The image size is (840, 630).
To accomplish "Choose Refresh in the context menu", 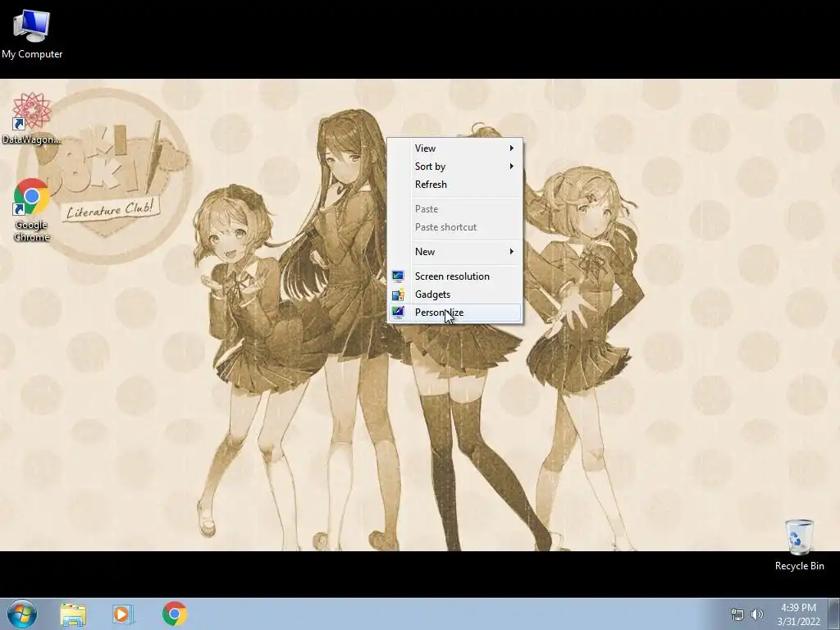I will (x=454, y=185).
